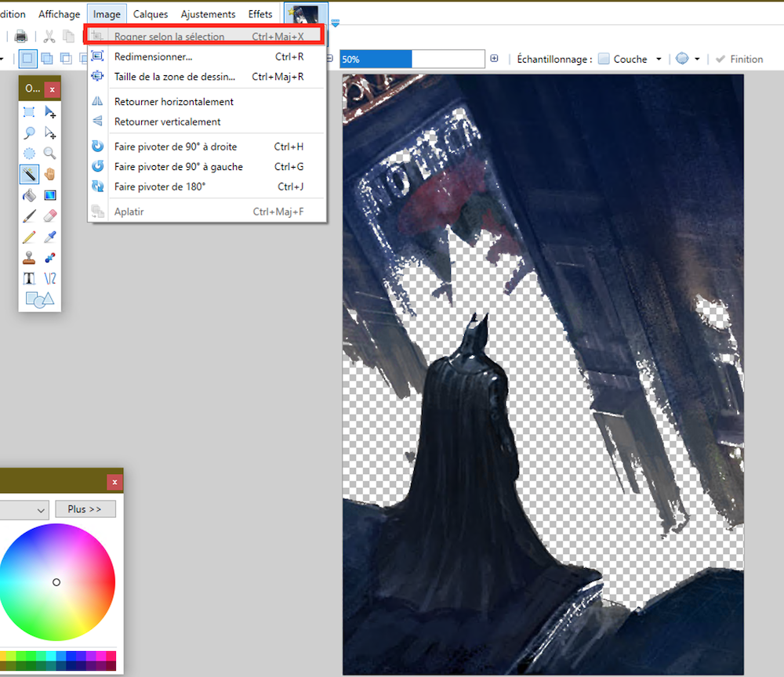The height and width of the screenshot is (677, 784).
Task: Select the Rectangle Select tool
Action: [x=29, y=112]
